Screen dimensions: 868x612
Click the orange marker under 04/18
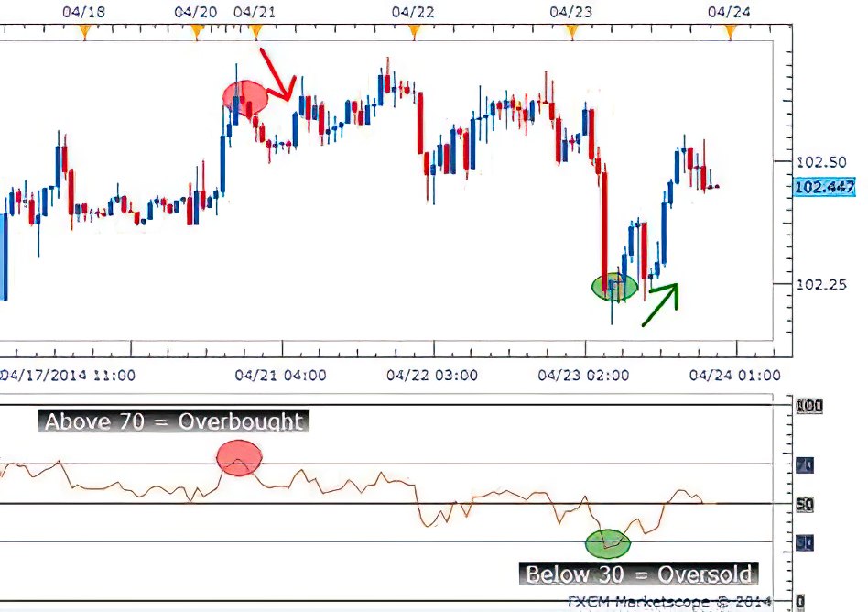tap(85, 32)
